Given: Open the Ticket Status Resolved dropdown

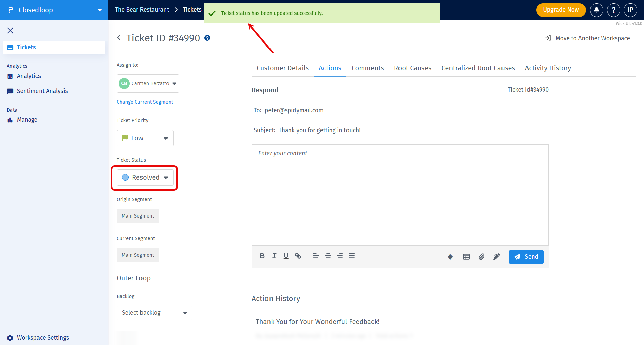Looking at the screenshot, I should pos(145,177).
